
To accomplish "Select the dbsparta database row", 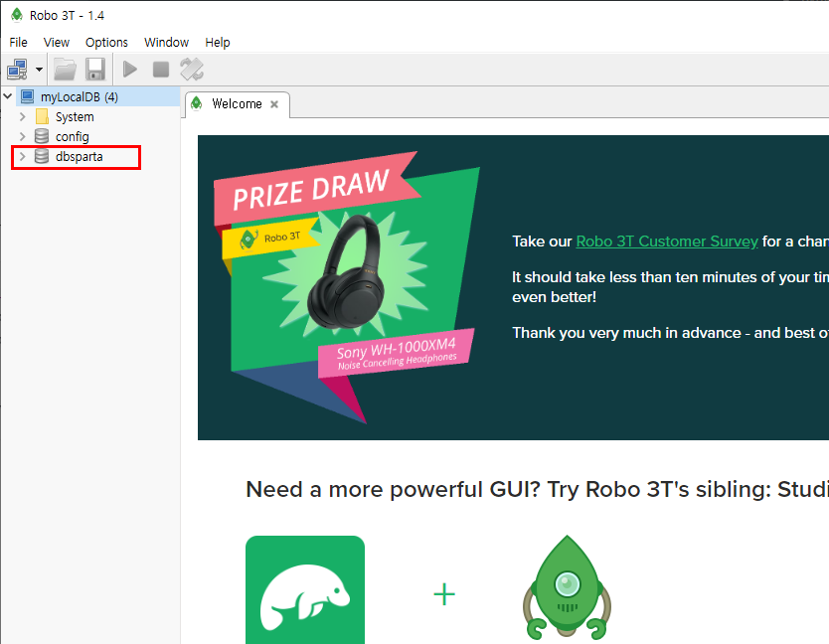I will [x=79, y=157].
